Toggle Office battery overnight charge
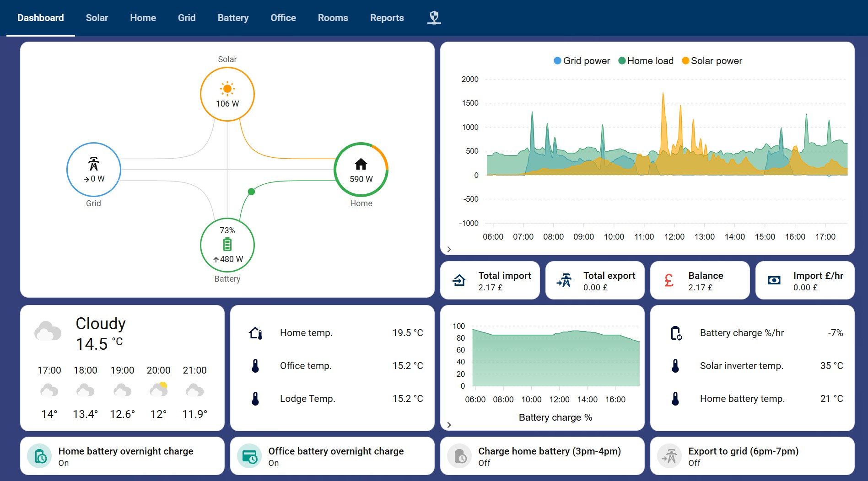Image resolution: width=868 pixels, height=481 pixels. coord(250,456)
